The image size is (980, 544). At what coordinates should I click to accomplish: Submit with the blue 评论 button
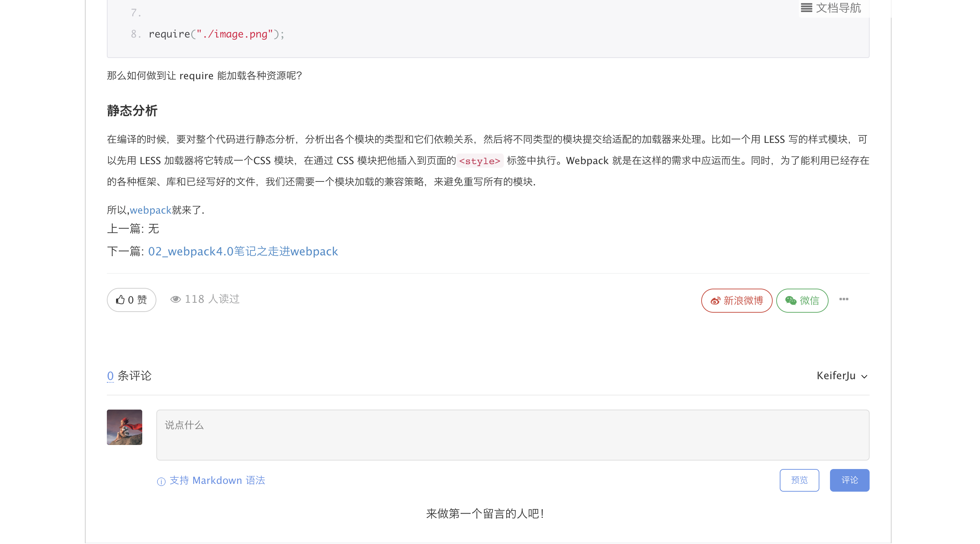coord(849,480)
